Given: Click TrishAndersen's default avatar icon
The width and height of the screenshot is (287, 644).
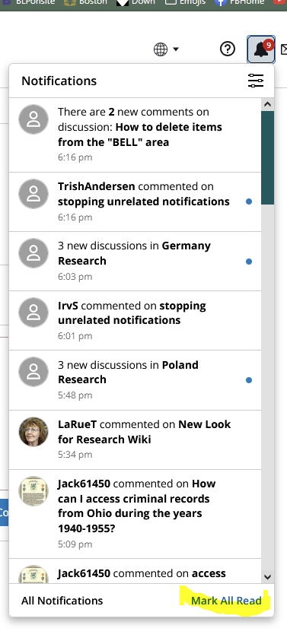Looking at the screenshot, I should pyautogui.click(x=33, y=194).
